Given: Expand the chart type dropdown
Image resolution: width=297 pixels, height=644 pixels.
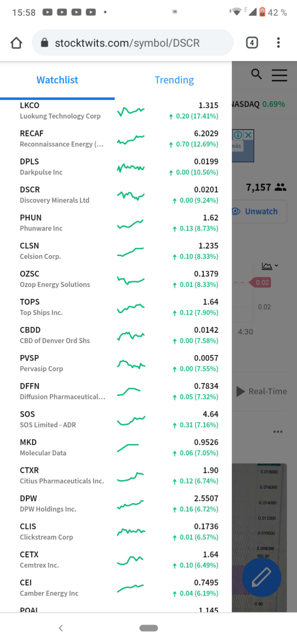Looking at the screenshot, I should click(270, 266).
